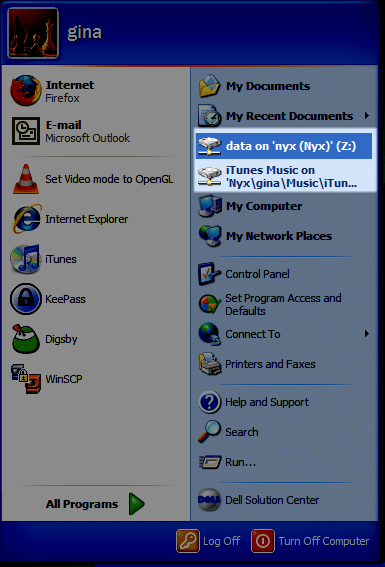The height and width of the screenshot is (567, 385).
Task: Launch Microsoft Outlook E-mail icon
Action: pos(26,131)
